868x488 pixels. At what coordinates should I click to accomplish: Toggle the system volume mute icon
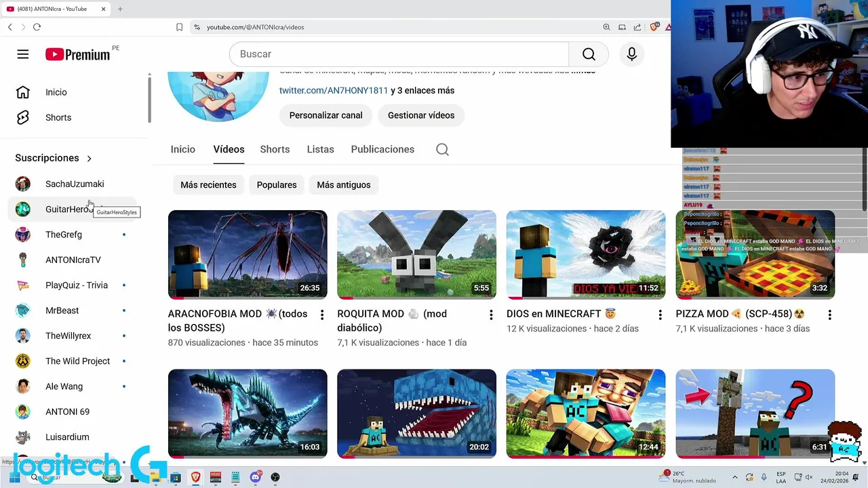coord(808,477)
